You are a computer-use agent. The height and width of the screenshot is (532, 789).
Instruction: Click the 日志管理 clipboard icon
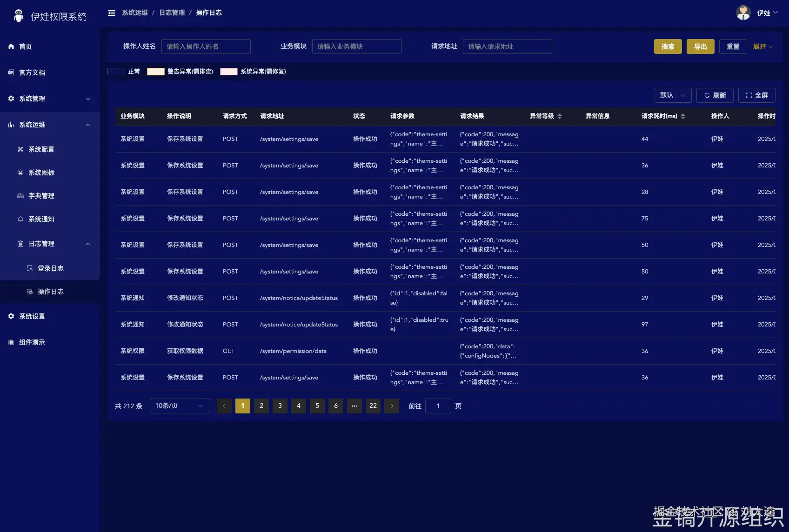[20, 244]
